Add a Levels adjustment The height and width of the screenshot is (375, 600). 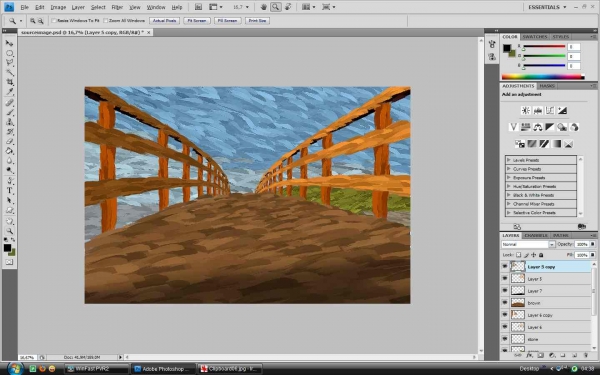pyautogui.click(x=538, y=111)
